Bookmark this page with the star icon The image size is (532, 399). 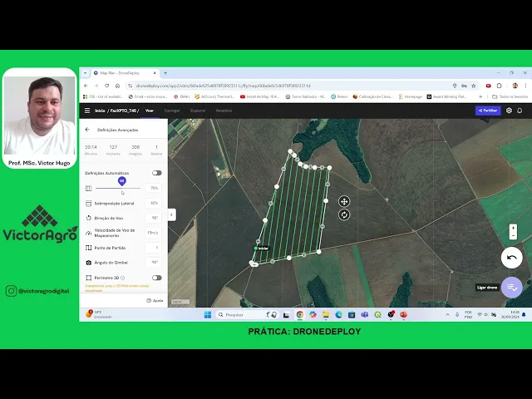coord(474,86)
